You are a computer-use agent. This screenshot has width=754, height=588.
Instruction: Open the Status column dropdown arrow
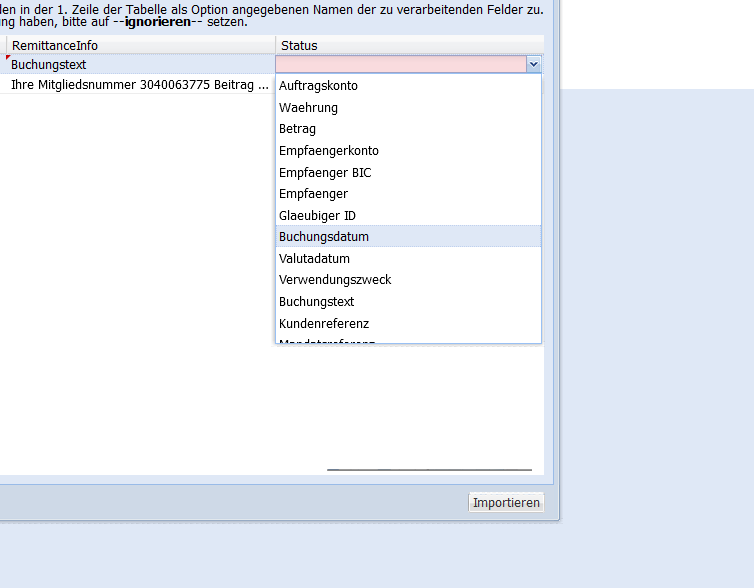click(x=534, y=64)
